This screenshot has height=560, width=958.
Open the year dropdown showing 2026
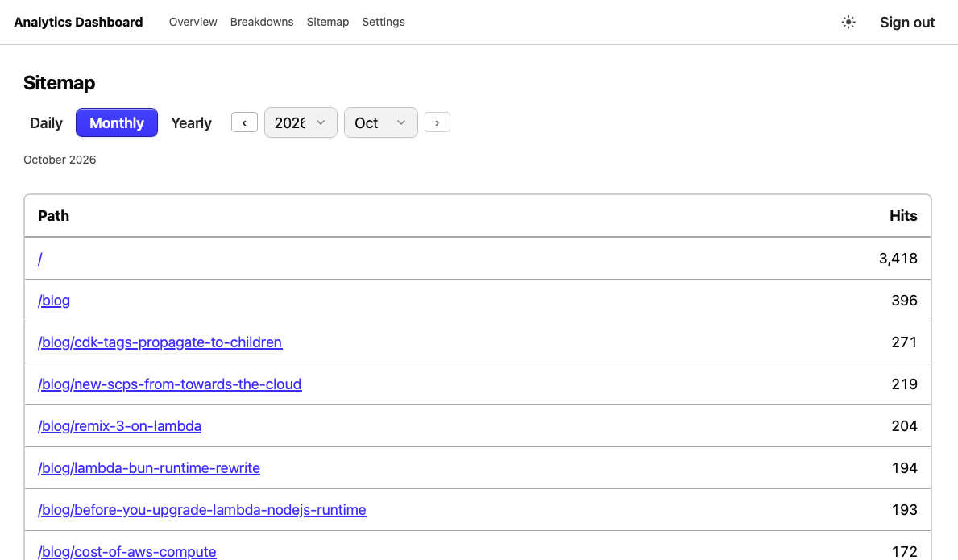click(x=301, y=122)
